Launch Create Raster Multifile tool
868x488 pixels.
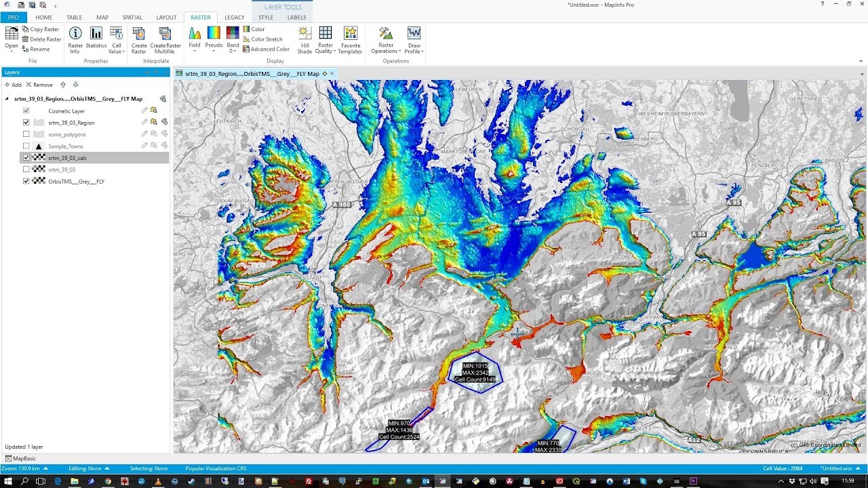(x=165, y=39)
